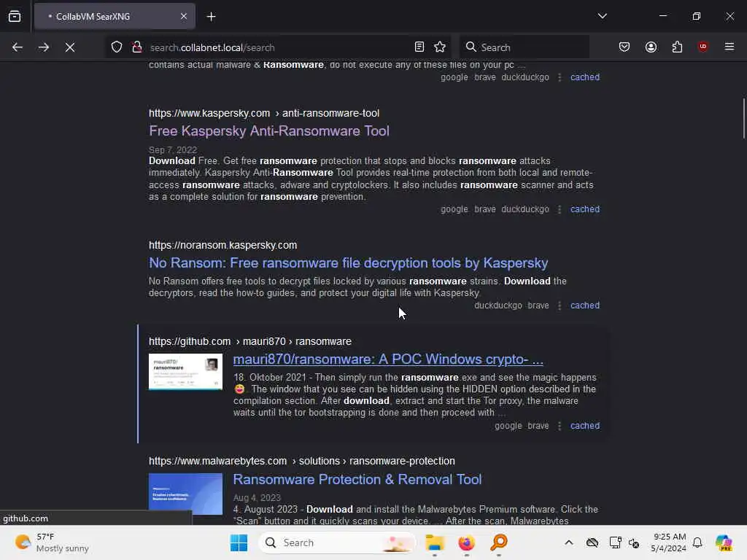Open the extensions puzzle icon

[x=677, y=47]
